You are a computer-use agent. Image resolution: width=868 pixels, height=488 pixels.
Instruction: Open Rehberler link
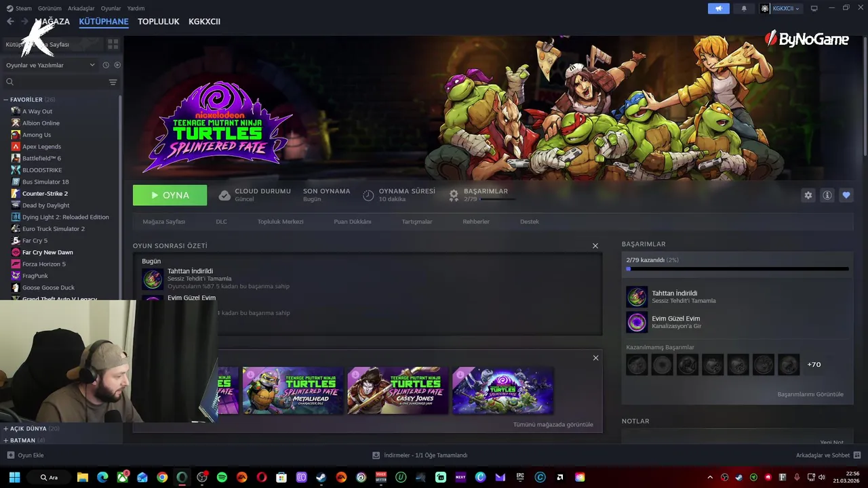475,222
